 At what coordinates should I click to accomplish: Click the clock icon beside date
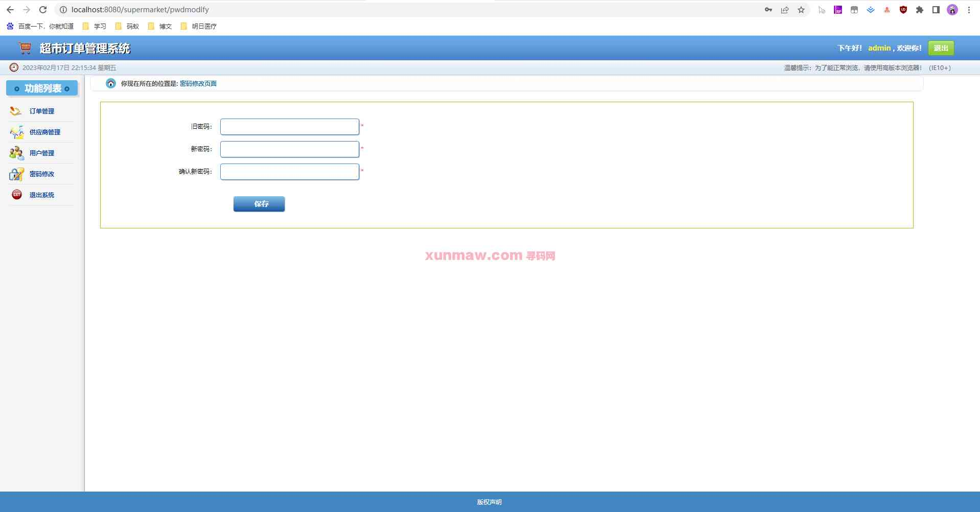point(14,67)
